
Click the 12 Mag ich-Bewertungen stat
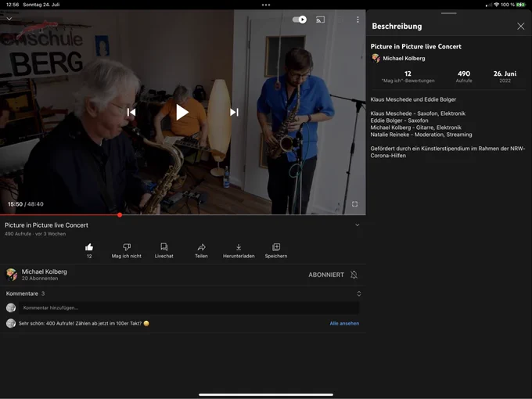pos(408,77)
